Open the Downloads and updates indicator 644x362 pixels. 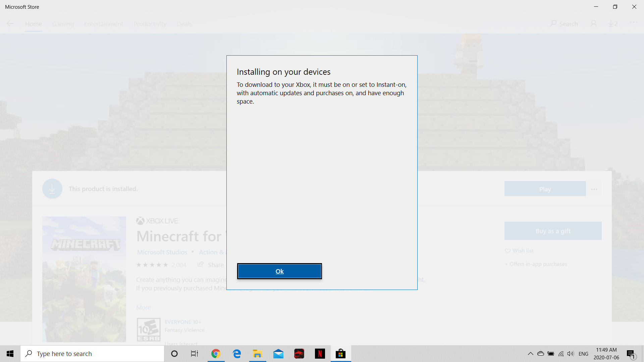613,24
